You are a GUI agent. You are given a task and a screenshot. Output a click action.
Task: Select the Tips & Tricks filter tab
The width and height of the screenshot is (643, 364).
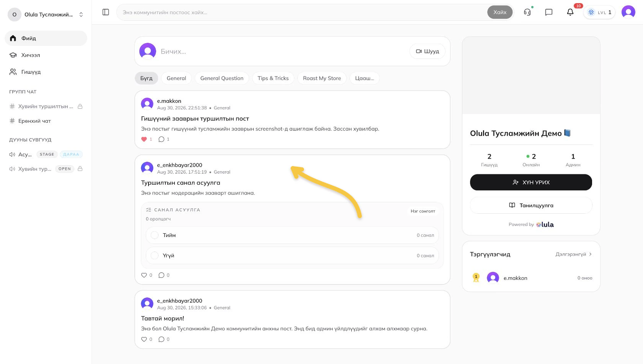coord(273,78)
